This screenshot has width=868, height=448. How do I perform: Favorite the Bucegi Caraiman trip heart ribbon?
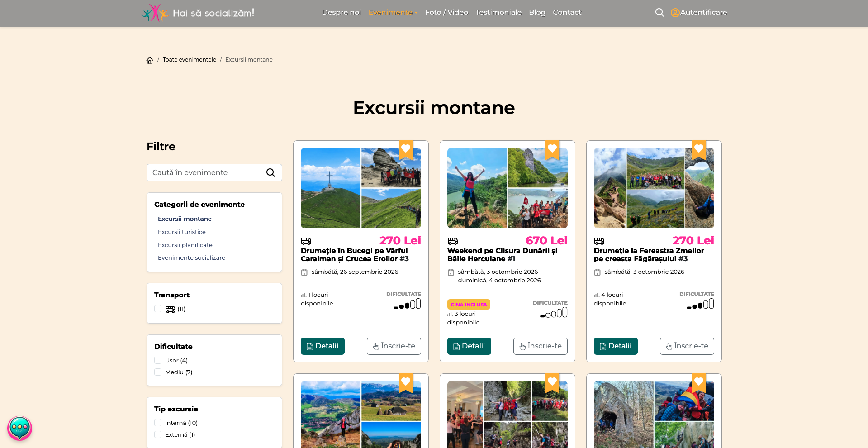(x=406, y=149)
